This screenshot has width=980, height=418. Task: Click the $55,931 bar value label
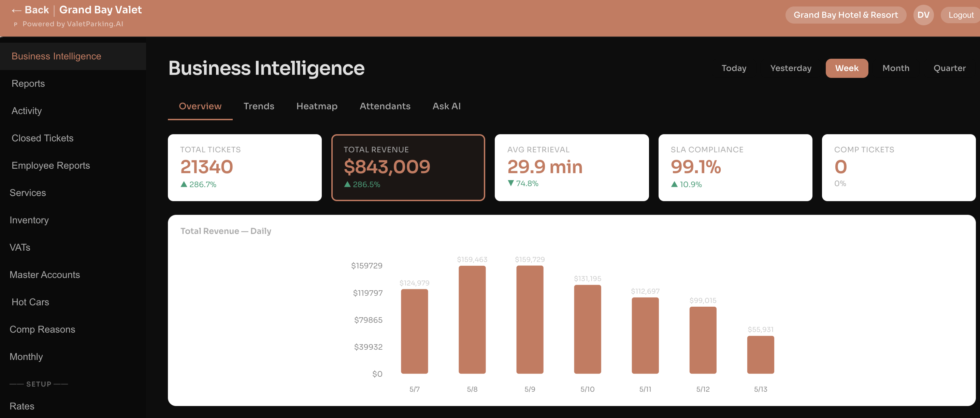(761, 330)
